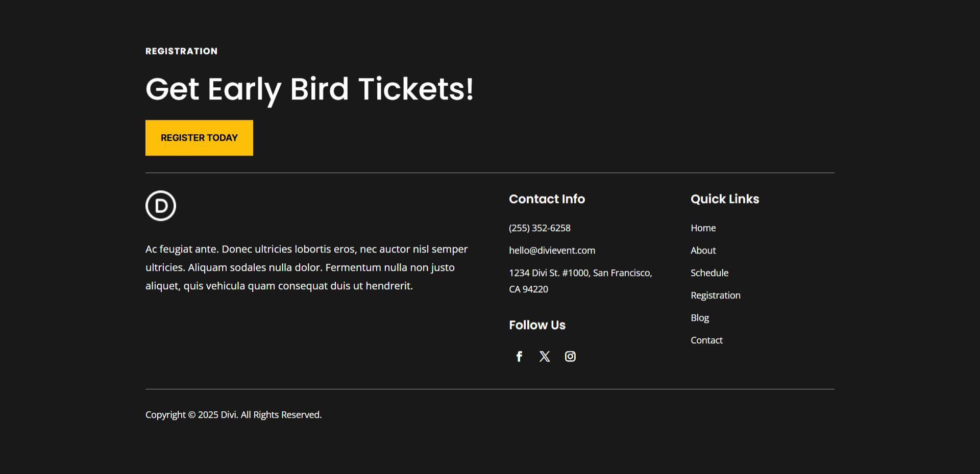The image size is (980, 474).
Task: Navigate to the Schedule link
Action: 709,273
